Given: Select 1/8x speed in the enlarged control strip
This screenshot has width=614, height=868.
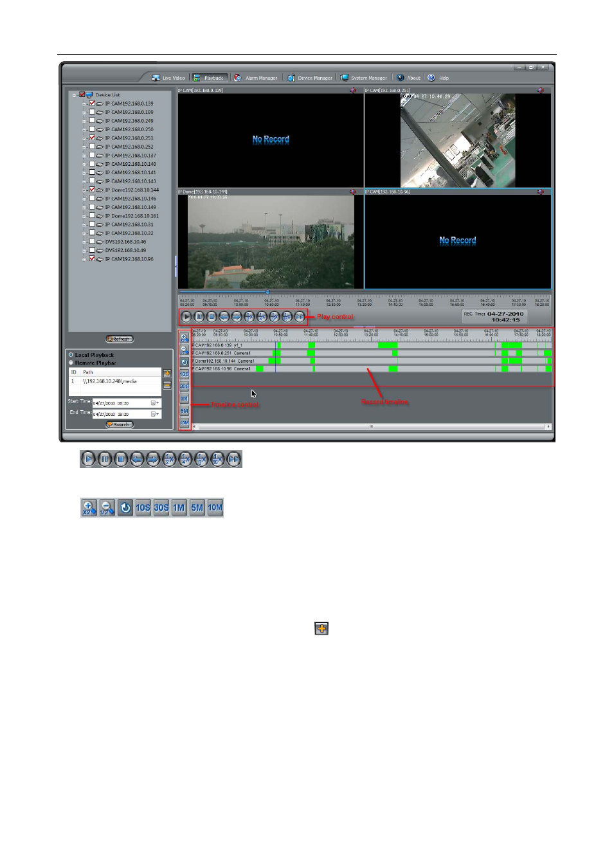Looking at the screenshot, I should [201, 459].
